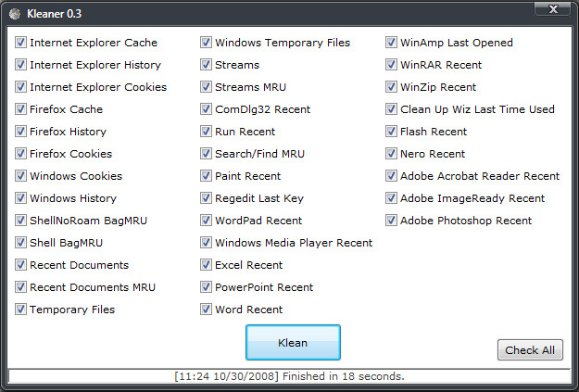
Task: Toggle the Recent Documents checkbox
Action: [x=20, y=264]
